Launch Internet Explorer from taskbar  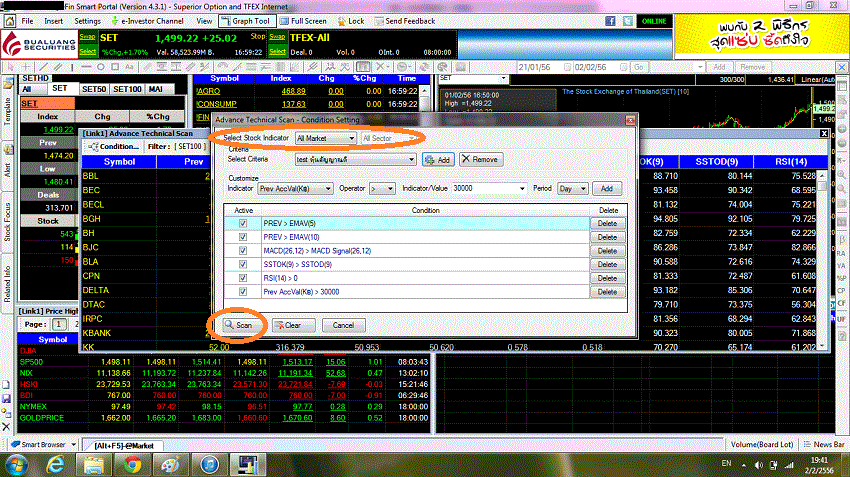(x=55, y=465)
